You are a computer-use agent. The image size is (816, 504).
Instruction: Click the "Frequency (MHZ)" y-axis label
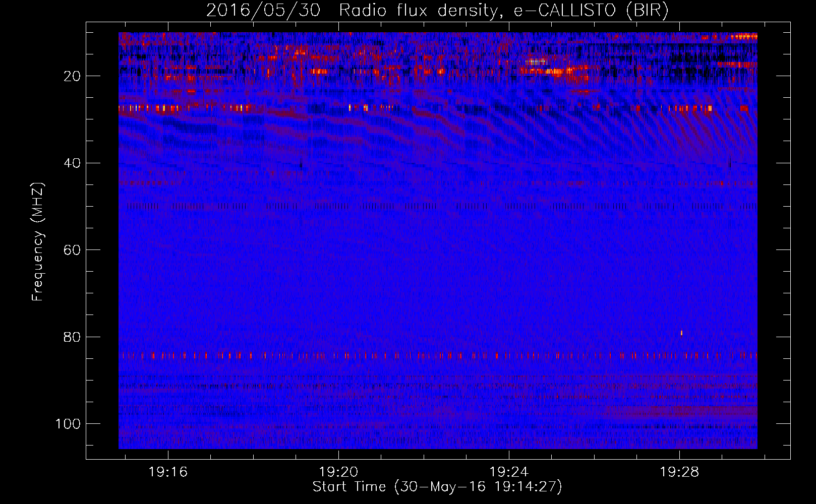point(38,242)
